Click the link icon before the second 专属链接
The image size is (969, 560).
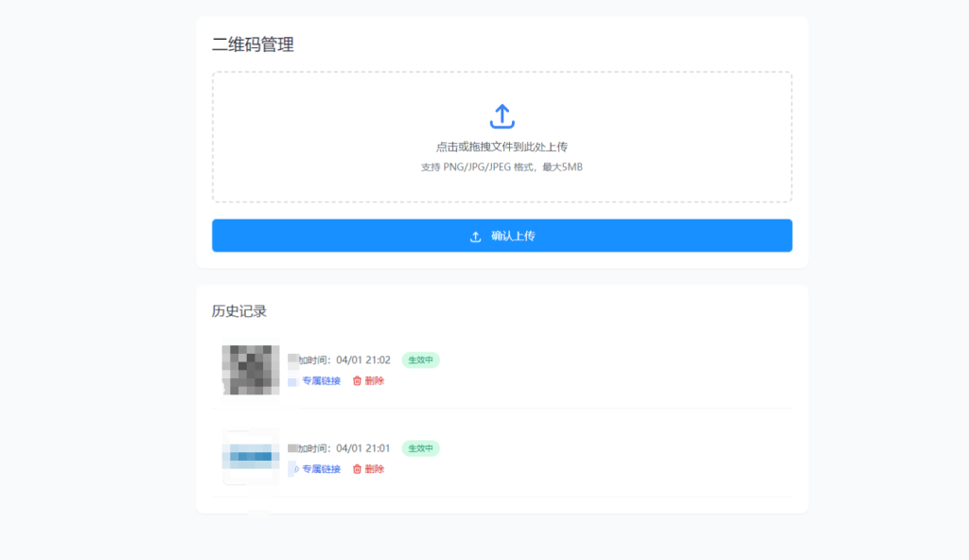[x=293, y=468]
